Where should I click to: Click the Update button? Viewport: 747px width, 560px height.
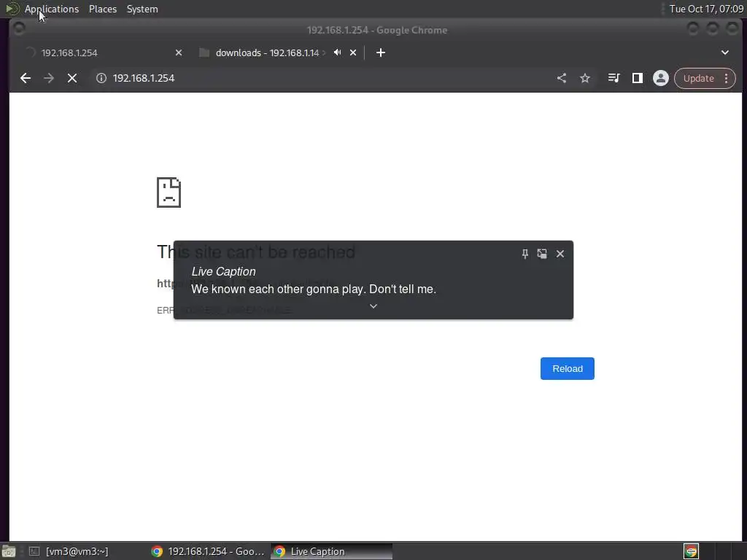tap(698, 78)
